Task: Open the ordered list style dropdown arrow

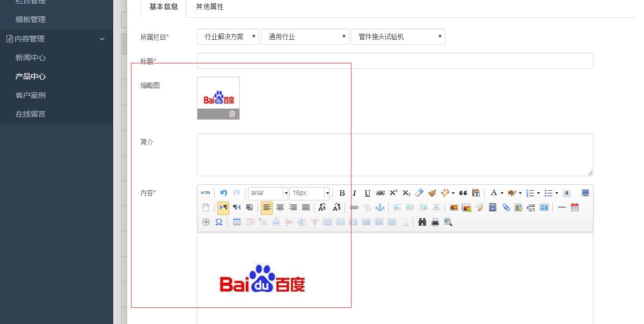Action: pyautogui.click(x=538, y=193)
